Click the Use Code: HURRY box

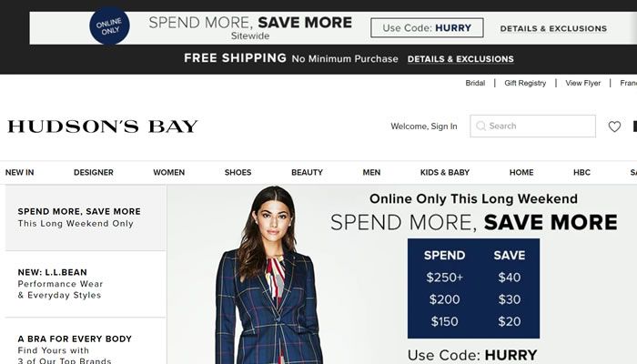pos(427,27)
